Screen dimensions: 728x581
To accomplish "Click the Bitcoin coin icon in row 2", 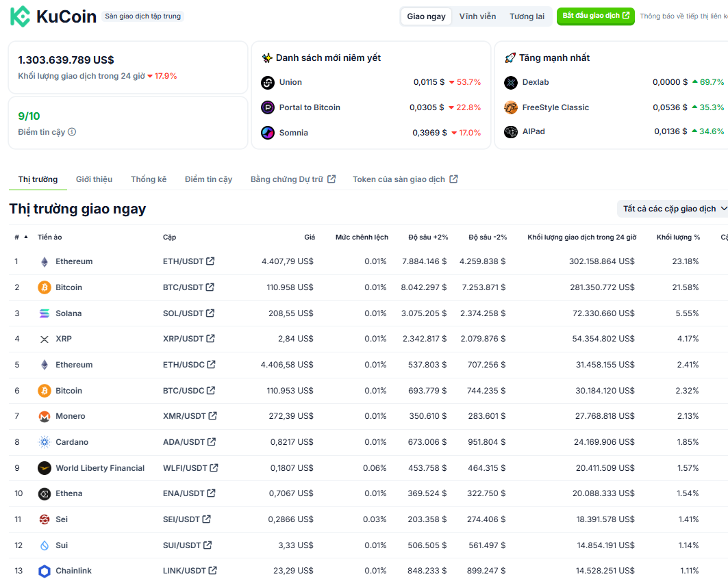I will click(x=45, y=287).
